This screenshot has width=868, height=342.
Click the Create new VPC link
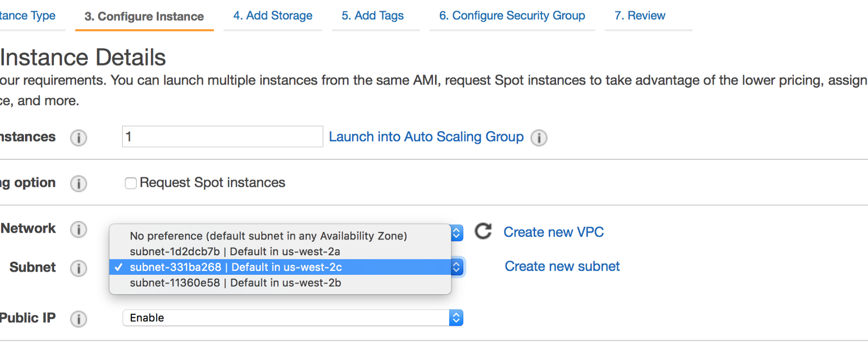click(x=553, y=232)
